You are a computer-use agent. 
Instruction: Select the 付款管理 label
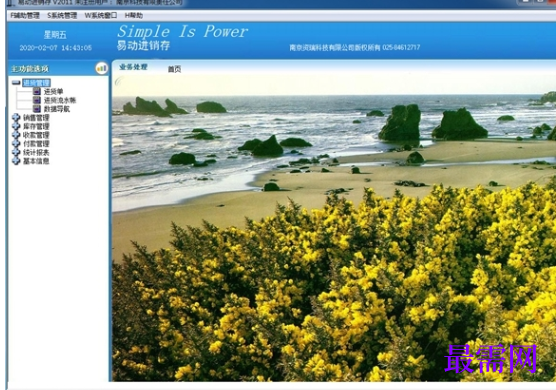(x=36, y=144)
